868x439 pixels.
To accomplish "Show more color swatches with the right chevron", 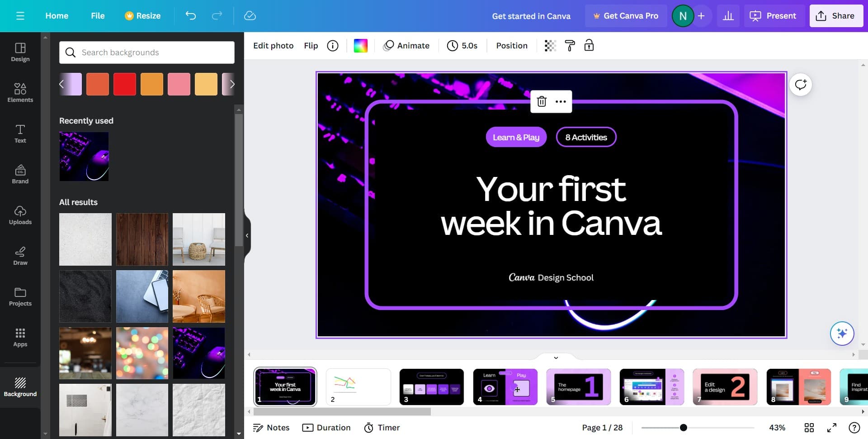I will pyautogui.click(x=232, y=84).
